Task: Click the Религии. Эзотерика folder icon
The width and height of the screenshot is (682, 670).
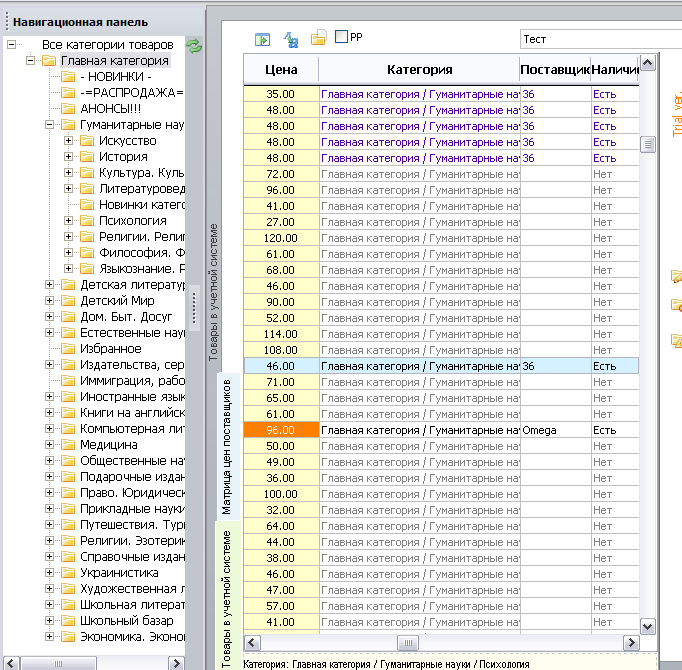Action: point(68,540)
